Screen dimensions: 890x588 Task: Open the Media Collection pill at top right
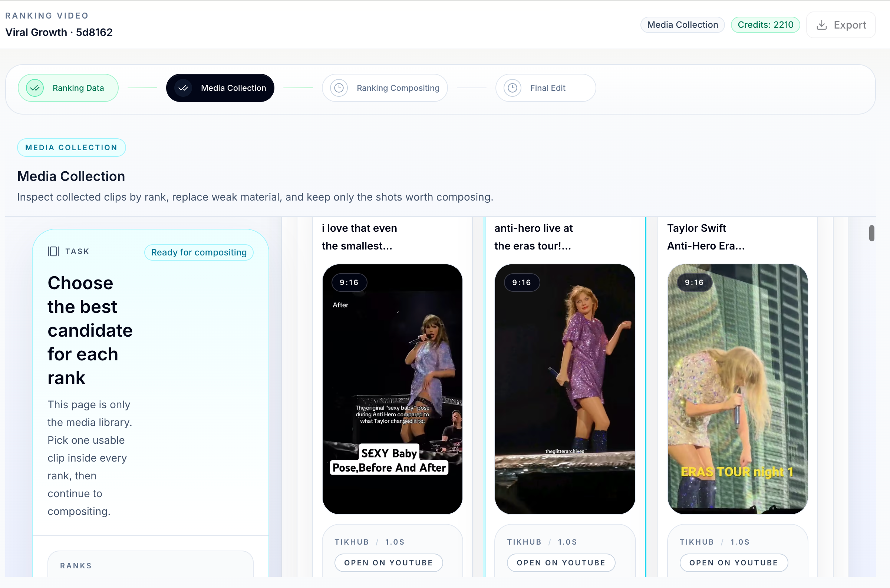tap(682, 24)
